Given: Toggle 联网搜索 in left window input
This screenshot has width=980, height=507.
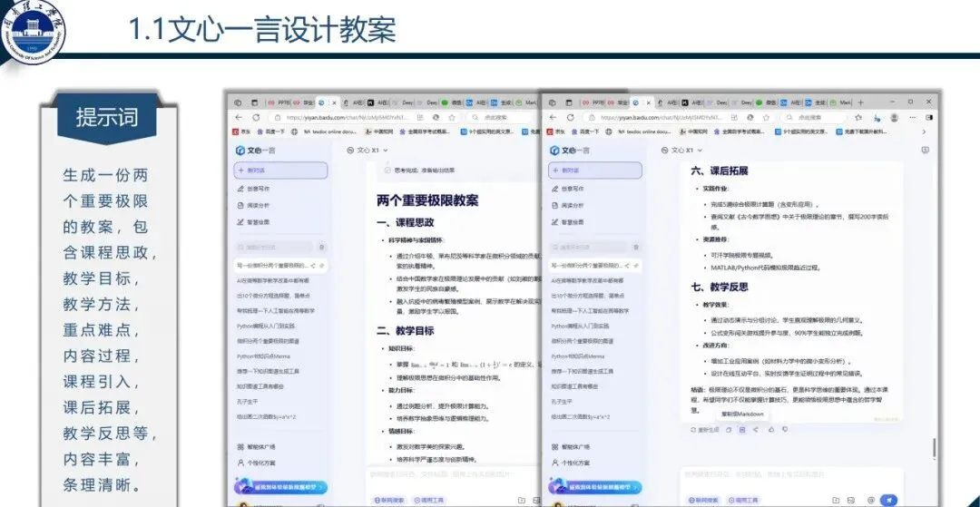Looking at the screenshot, I should pyautogui.click(x=388, y=500).
